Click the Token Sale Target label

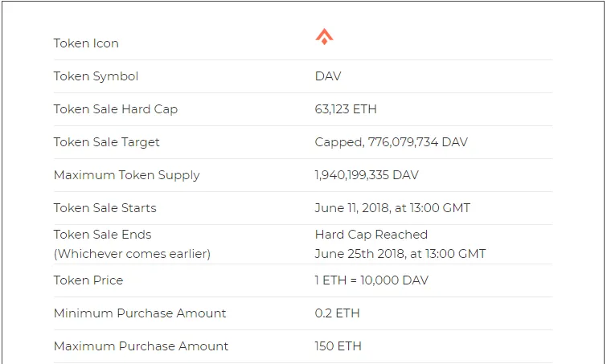tap(106, 142)
